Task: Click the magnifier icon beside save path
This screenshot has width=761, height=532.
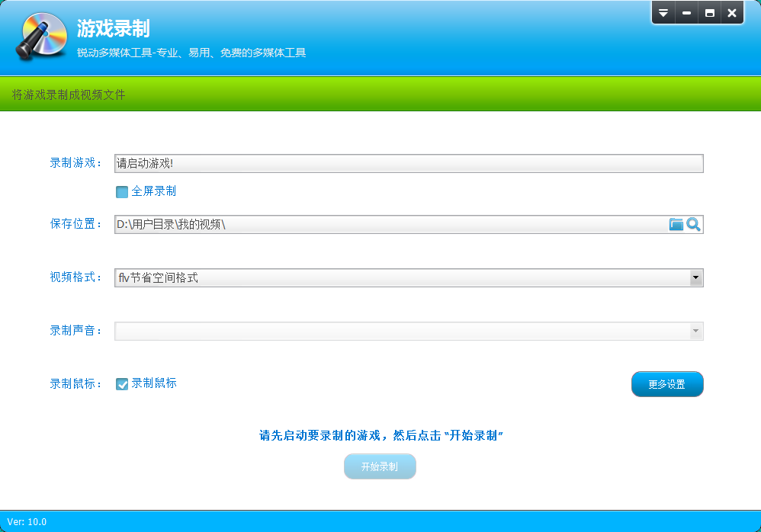Action: pyautogui.click(x=693, y=224)
